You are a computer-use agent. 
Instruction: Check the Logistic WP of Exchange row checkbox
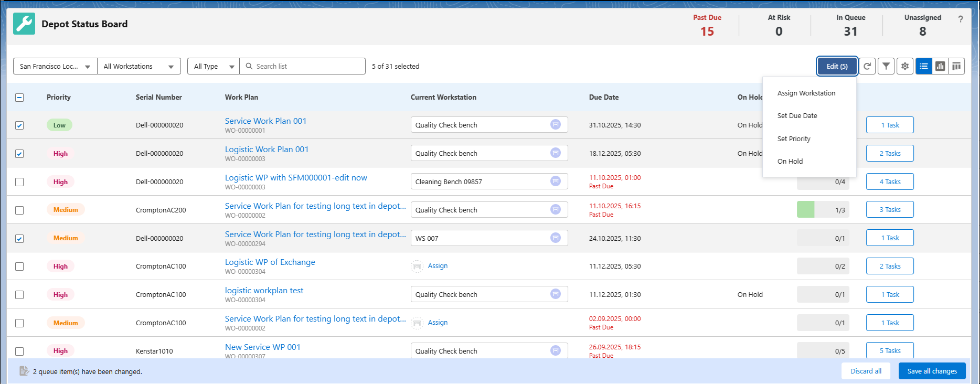(19, 266)
